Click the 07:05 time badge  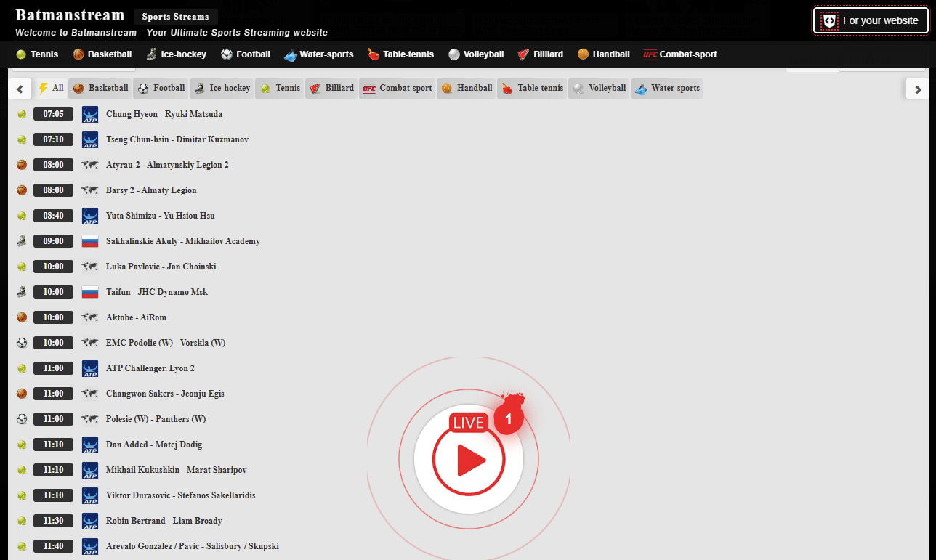coord(53,114)
